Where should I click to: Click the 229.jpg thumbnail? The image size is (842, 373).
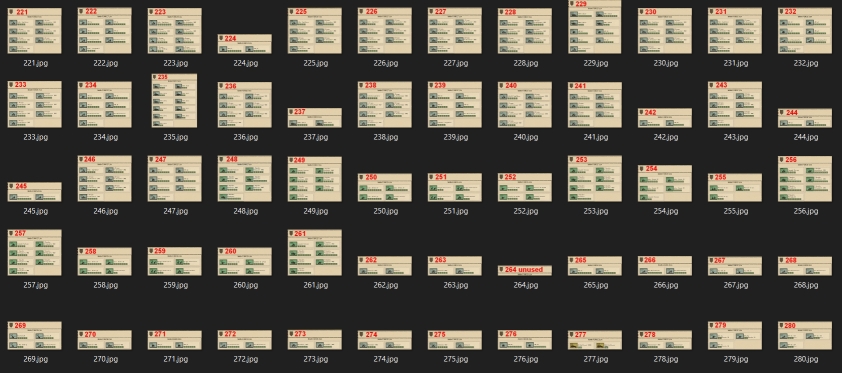point(594,27)
